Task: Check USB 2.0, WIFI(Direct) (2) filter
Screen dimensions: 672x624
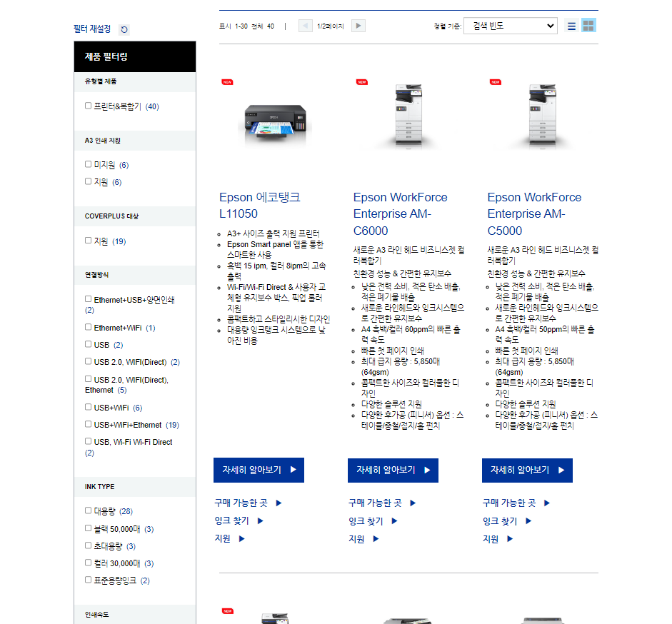Action: pyautogui.click(x=89, y=361)
